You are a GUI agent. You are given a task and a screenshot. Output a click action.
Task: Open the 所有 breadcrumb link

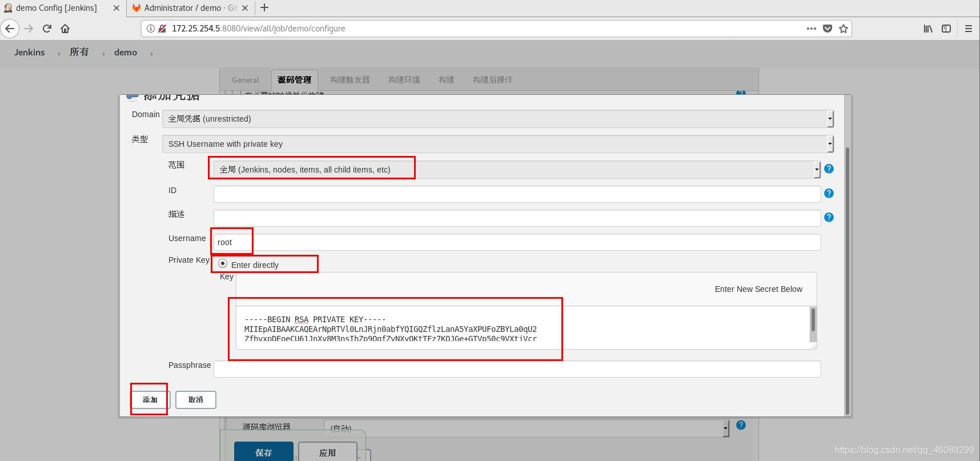tap(79, 53)
